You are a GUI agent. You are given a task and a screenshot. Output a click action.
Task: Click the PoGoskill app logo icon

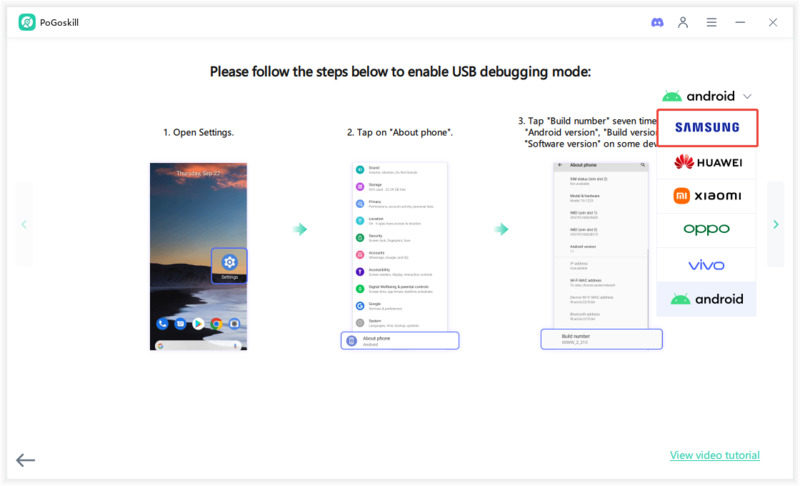coord(27,22)
